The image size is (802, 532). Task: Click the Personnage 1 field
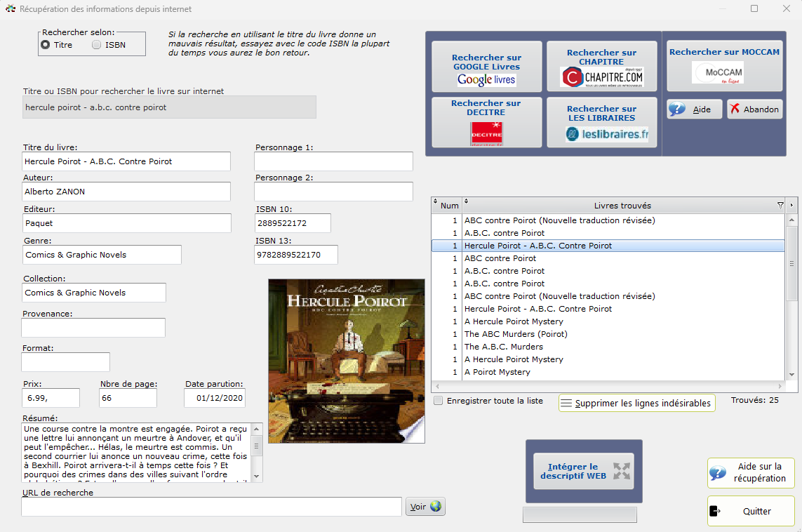tap(333, 161)
